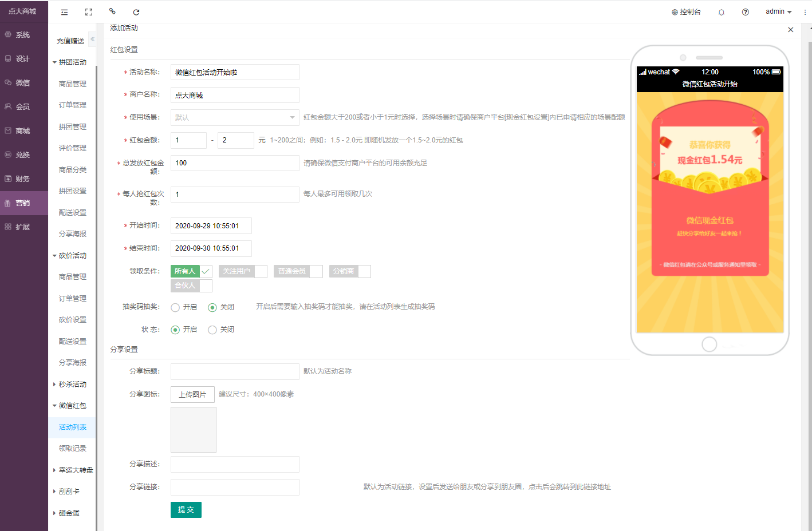Viewport: 812px width, 531px height.
Task: Select 关闭 for 抽奖码抽奖
Action: pyautogui.click(x=221, y=307)
